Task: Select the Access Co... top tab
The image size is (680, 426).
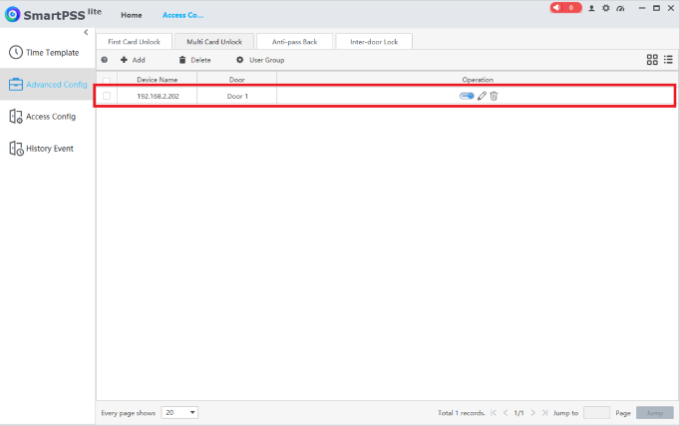Action: point(183,15)
